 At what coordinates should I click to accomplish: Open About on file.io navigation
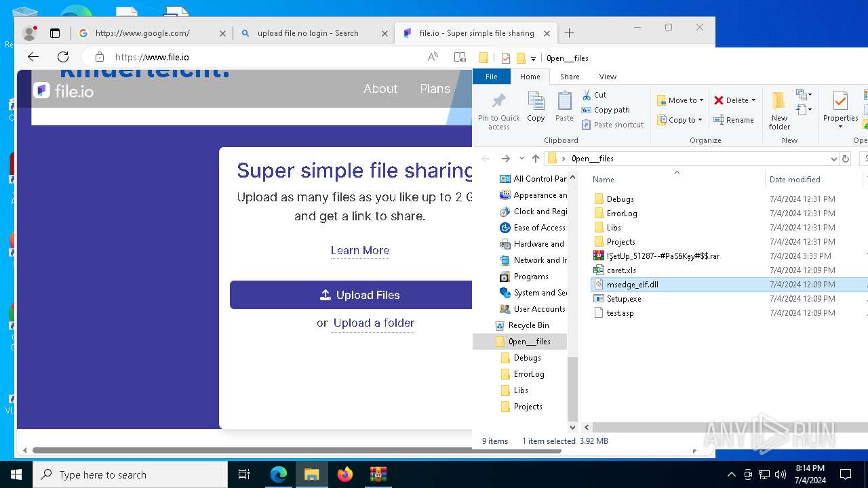coord(380,89)
